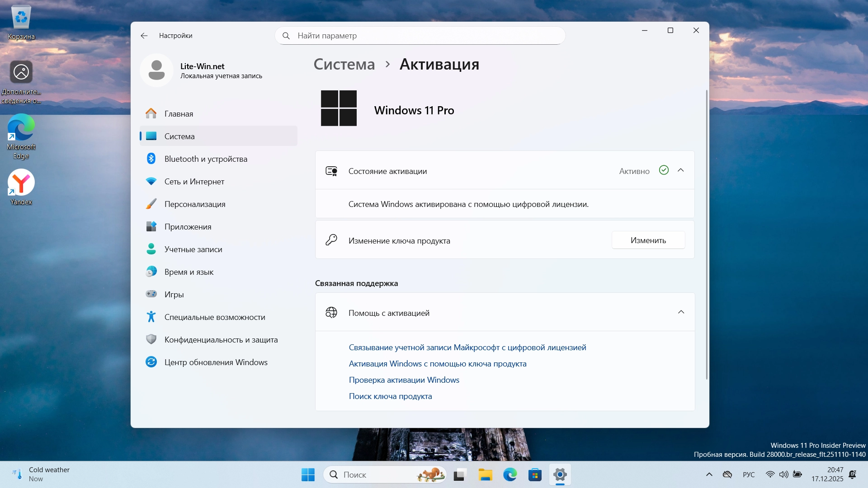This screenshot has width=868, height=488.
Task: Collapse Состояние активации section
Action: 681,170
